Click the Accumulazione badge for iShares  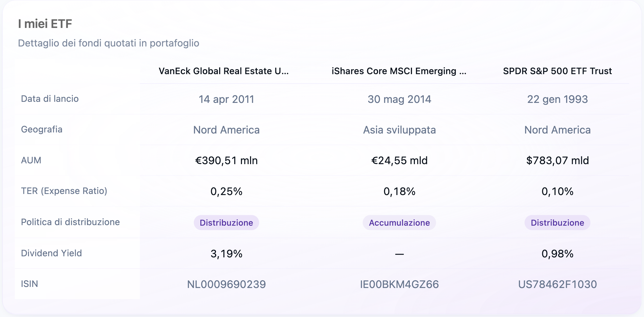[x=399, y=222]
